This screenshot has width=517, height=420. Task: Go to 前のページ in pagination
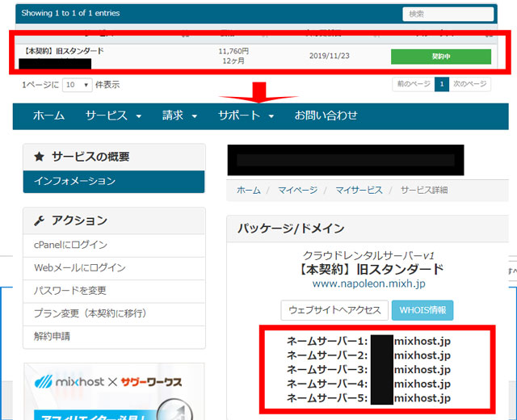[x=414, y=84]
